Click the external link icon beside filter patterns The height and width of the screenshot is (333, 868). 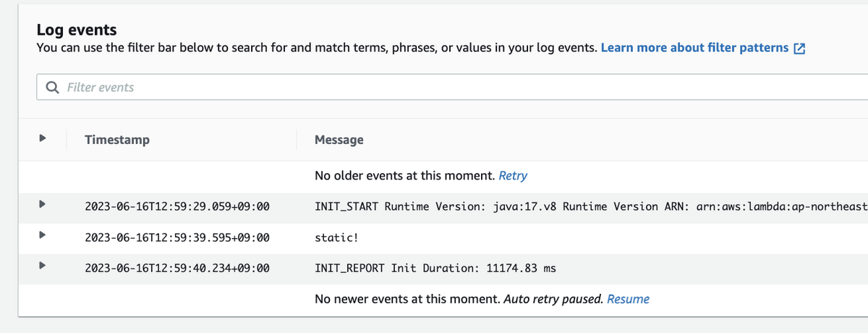pos(799,49)
